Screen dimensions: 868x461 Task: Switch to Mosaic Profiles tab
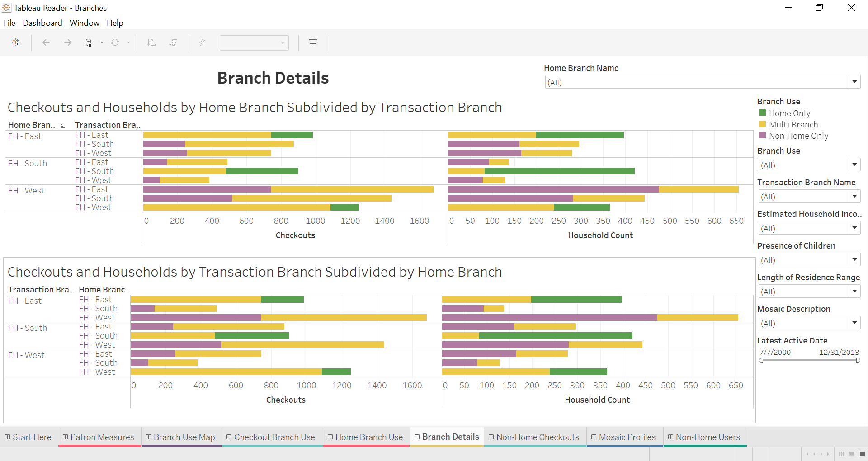click(x=624, y=437)
